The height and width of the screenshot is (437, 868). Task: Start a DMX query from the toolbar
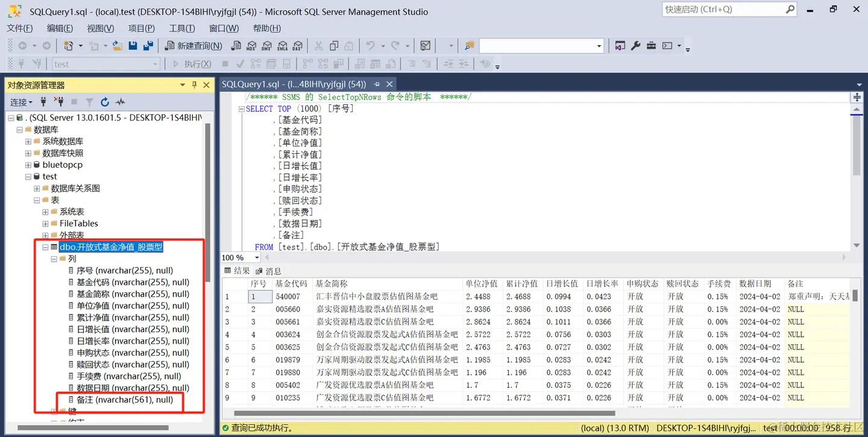[x=266, y=46]
